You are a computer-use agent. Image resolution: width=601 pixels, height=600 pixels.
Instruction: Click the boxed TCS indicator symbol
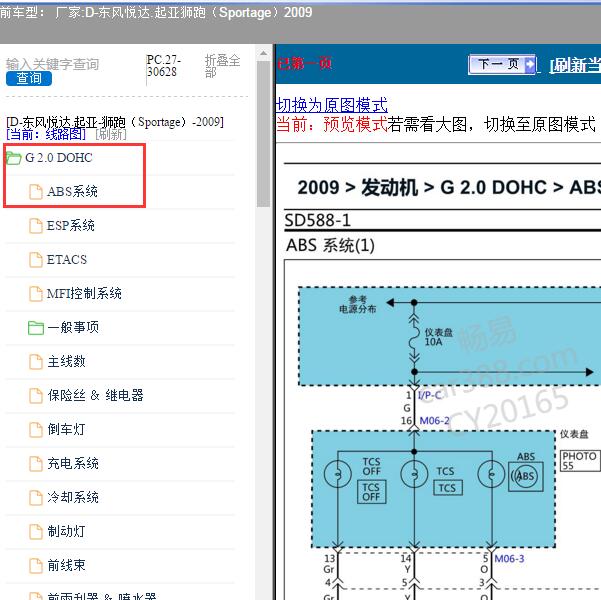pyautogui.click(x=448, y=488)
